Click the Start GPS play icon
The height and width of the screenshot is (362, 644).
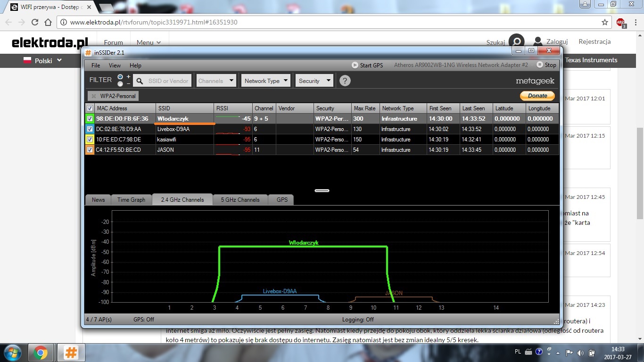pyautogui.click(x=355, y=65)
